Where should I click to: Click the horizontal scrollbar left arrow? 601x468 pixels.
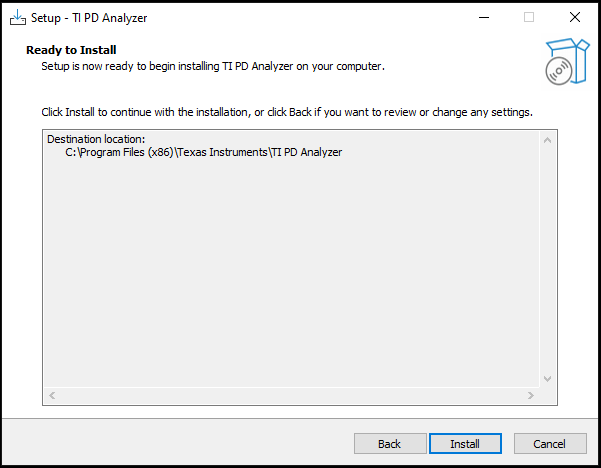tap(52, 396)
